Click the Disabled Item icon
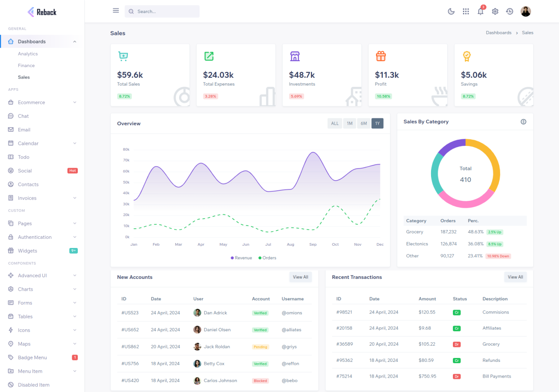 [x=11, y=385]
